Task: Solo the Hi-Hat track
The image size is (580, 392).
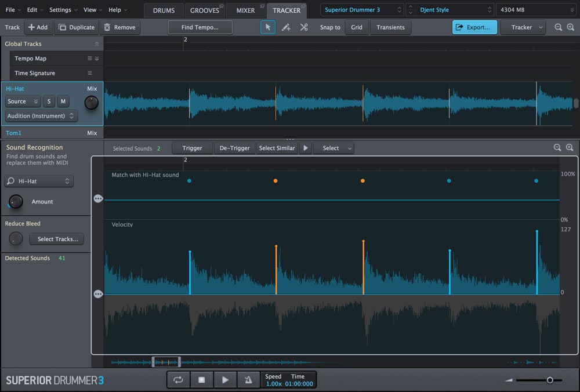Action: click(49, 101)
